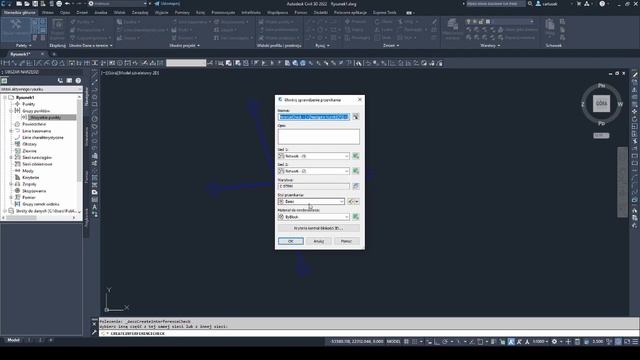Click Anuluj to cancel the dialog
Image resolution: width=640 pixels, height=360 pixels.
pos(318,241)
